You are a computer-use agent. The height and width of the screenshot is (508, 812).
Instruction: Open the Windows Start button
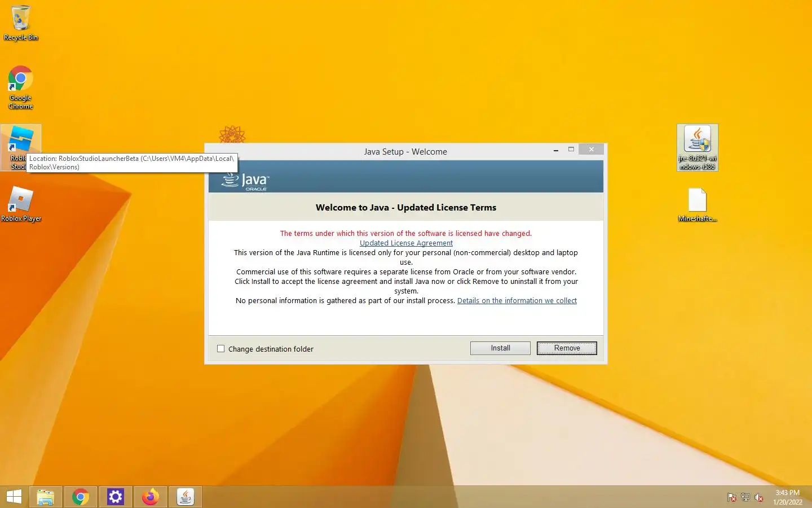(14, 497)
